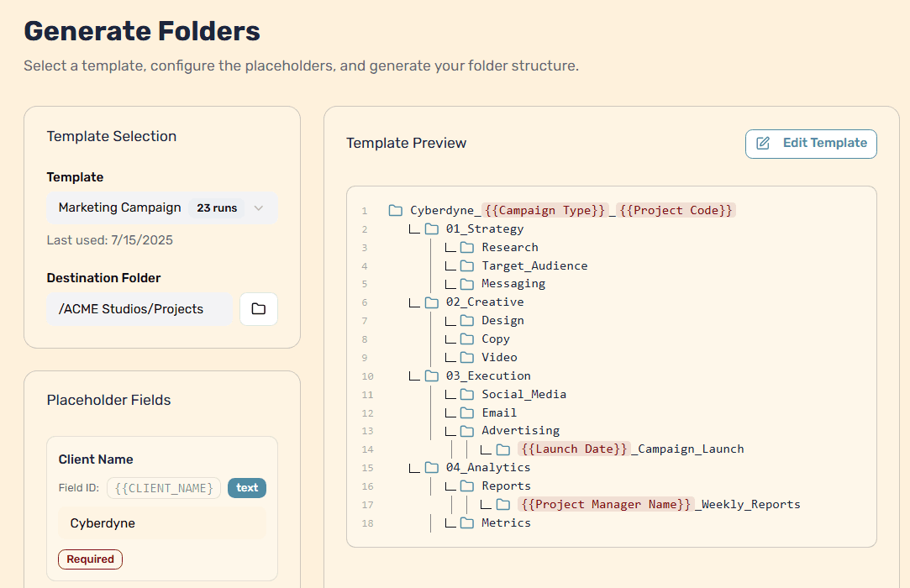Select the Video tree row label

(x=499, y=358)
